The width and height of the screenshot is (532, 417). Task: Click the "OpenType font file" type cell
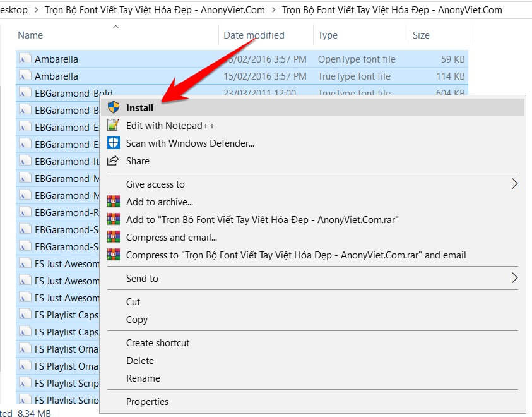(x=357, y=59)
